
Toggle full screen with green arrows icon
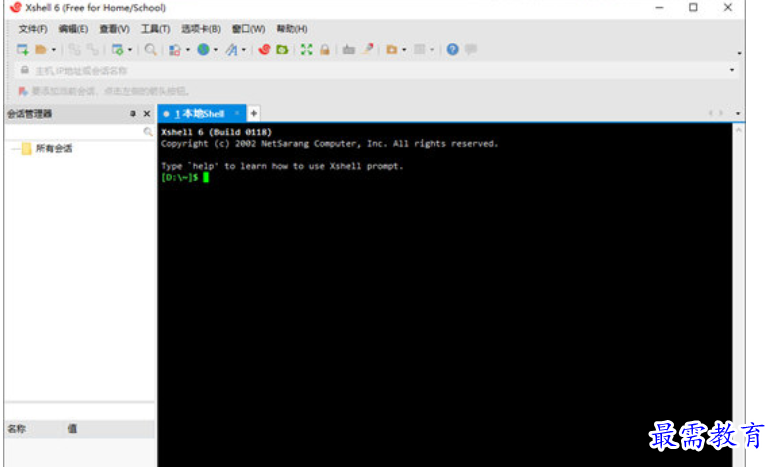(x=307, y=49)
